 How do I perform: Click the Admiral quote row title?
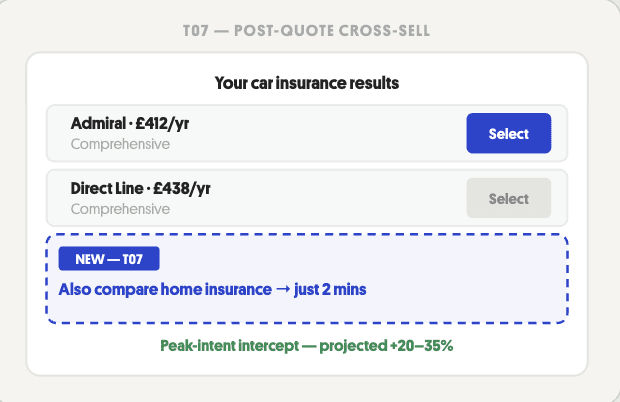click(130, 123)
